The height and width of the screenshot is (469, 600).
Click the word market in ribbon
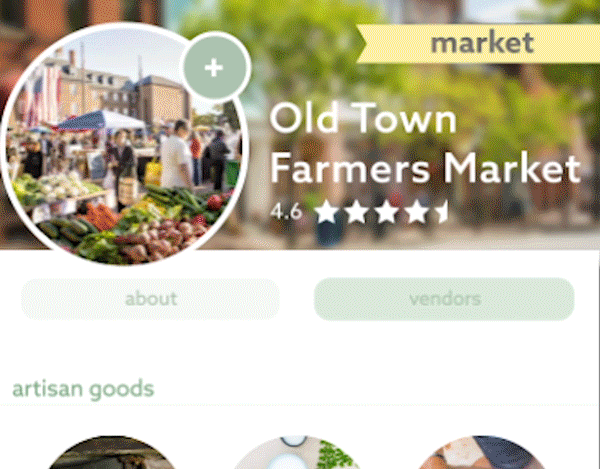[482, 44]
